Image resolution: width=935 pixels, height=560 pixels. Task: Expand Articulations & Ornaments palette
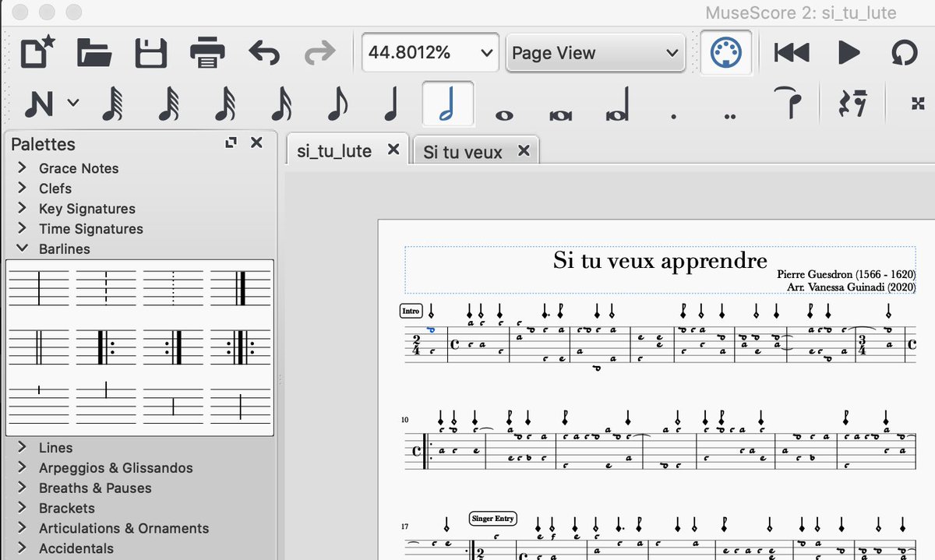tap(23, 529)
